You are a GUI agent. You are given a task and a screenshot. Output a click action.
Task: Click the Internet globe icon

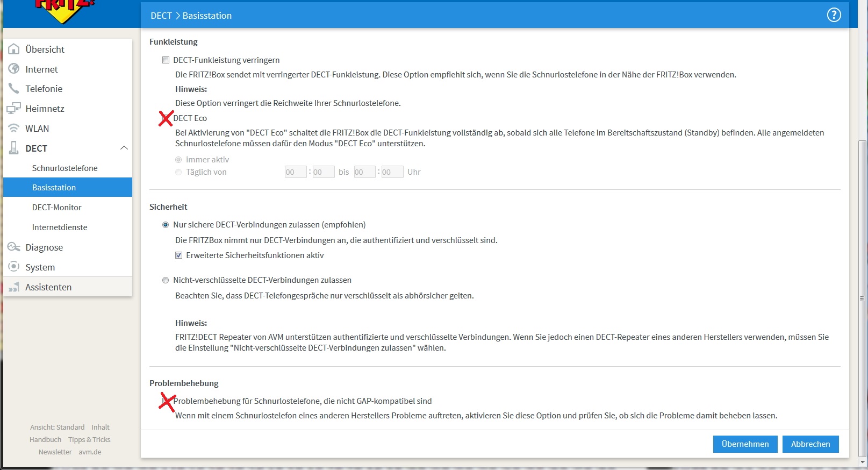point(14,69)
